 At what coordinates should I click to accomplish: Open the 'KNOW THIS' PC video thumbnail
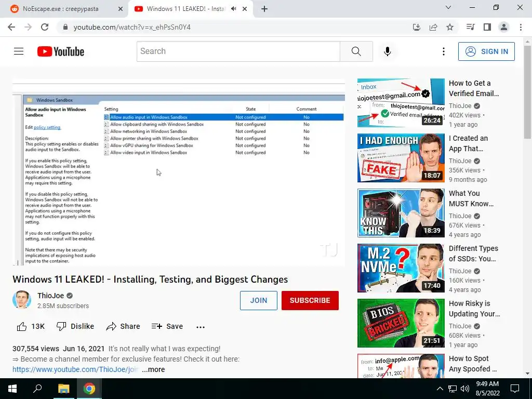click(x=401, y=212)
